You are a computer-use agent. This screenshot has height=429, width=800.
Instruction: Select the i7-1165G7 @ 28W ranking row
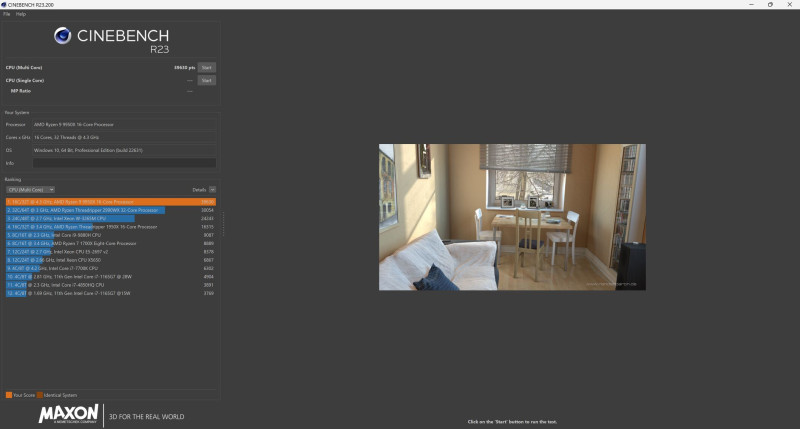tap(111, 277)
